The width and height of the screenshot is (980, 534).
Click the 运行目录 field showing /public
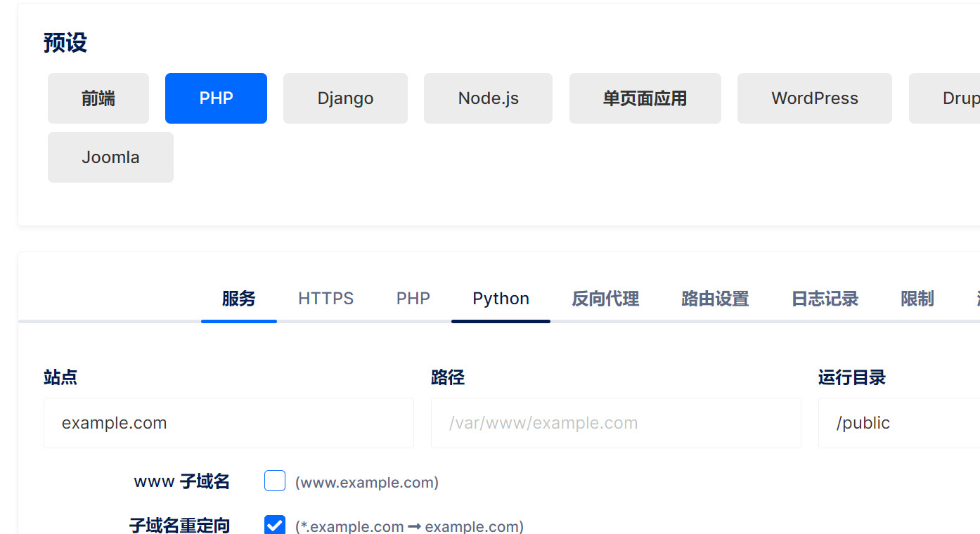click(x=900, y=423)
